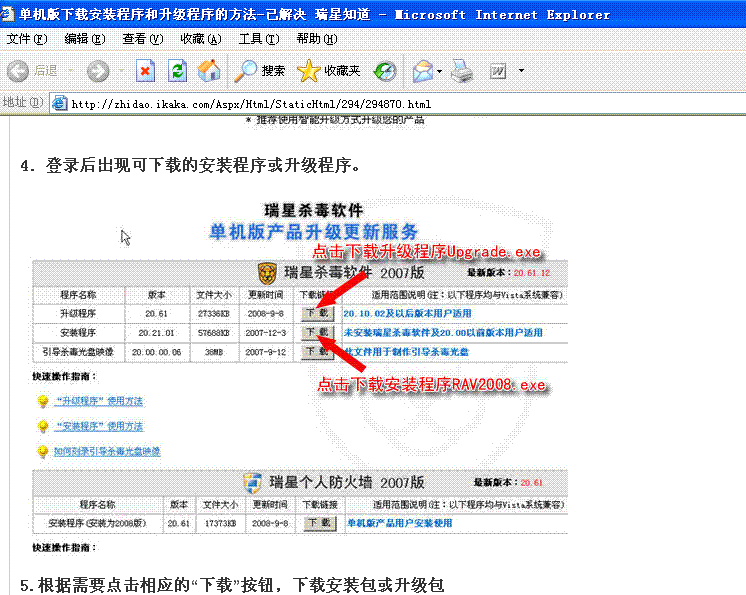Click file size cell 17373KB
Screen dimensions: 746x595
(220, 523)
